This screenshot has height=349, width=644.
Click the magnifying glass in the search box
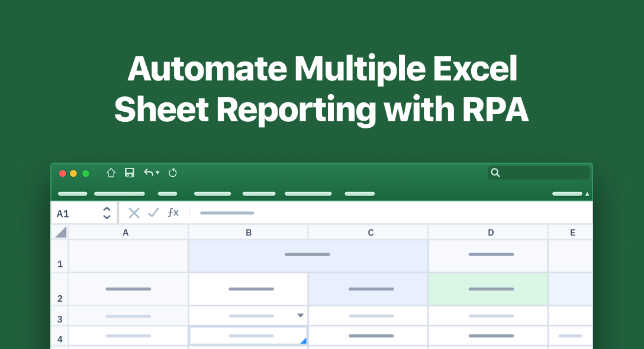click(495, 172)
